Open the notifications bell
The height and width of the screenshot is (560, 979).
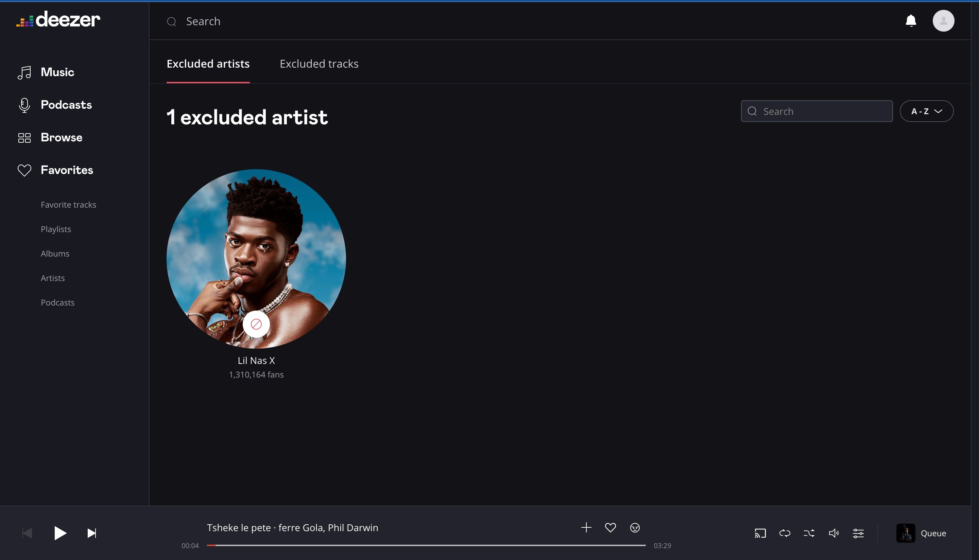[911, 21]
